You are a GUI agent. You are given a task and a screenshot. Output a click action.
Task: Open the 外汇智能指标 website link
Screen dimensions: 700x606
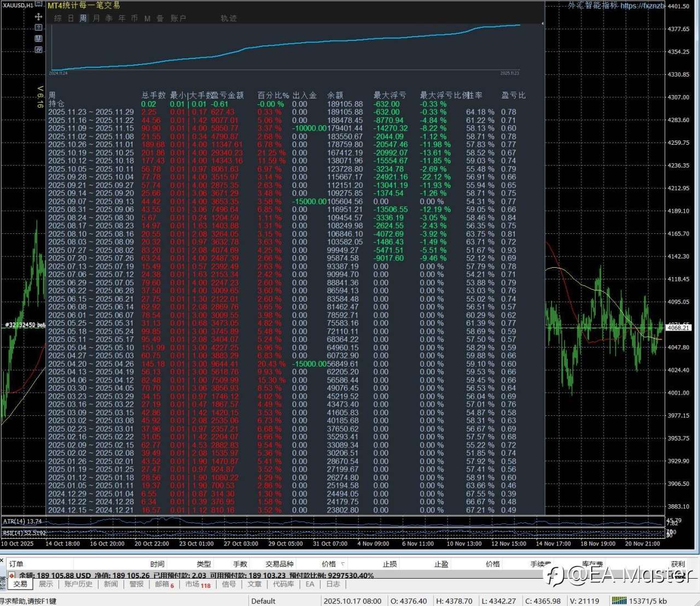pos(616,5)
